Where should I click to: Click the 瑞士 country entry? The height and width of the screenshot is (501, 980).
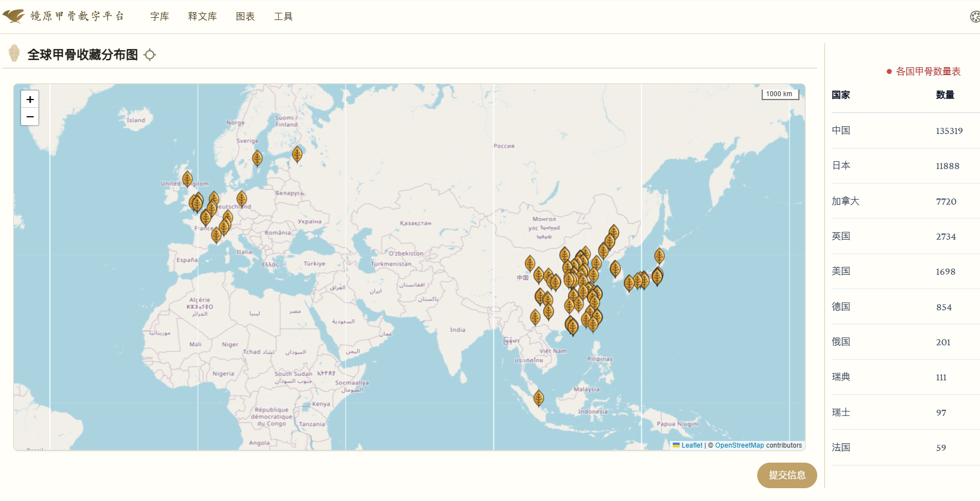841,413
